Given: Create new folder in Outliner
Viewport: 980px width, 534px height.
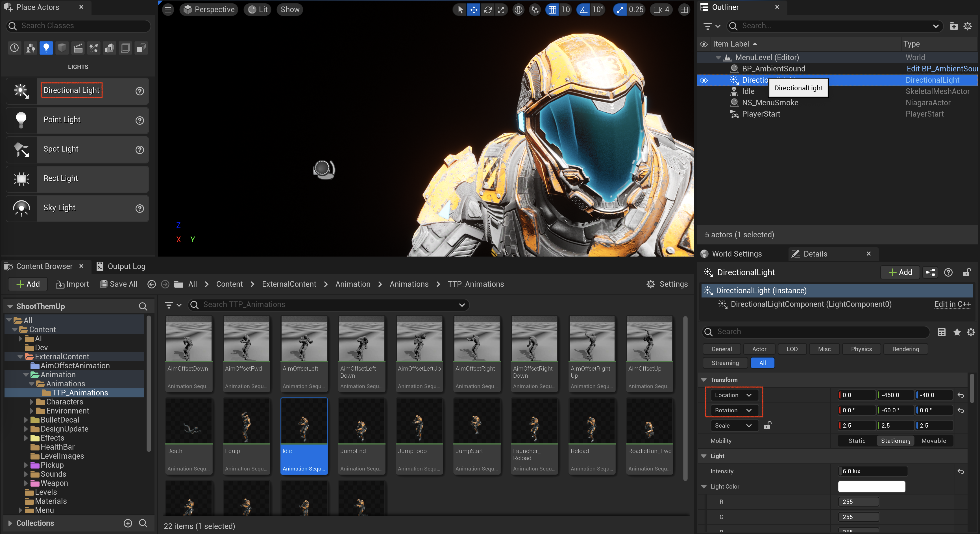Looking at the screenshot, I should point(953,26).
